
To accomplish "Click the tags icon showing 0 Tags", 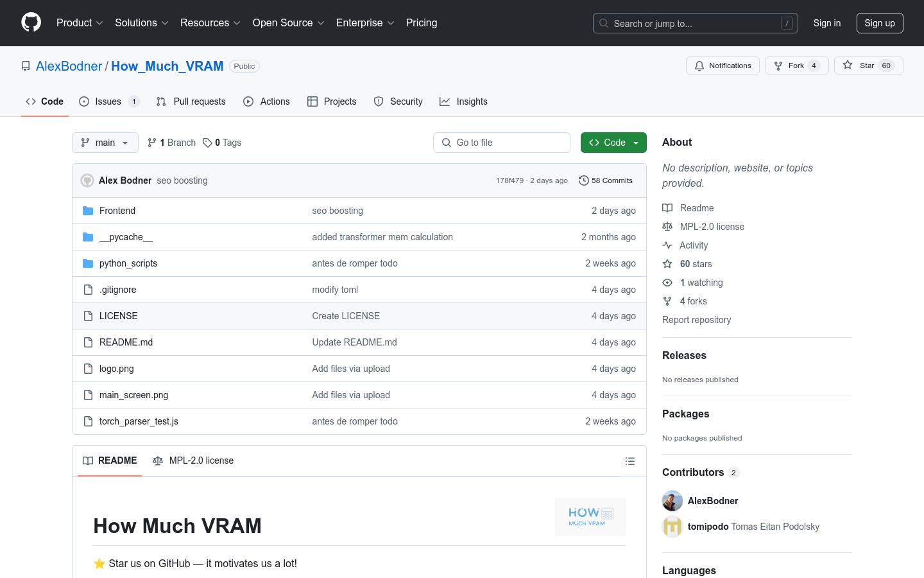I will tap(207, 143).
